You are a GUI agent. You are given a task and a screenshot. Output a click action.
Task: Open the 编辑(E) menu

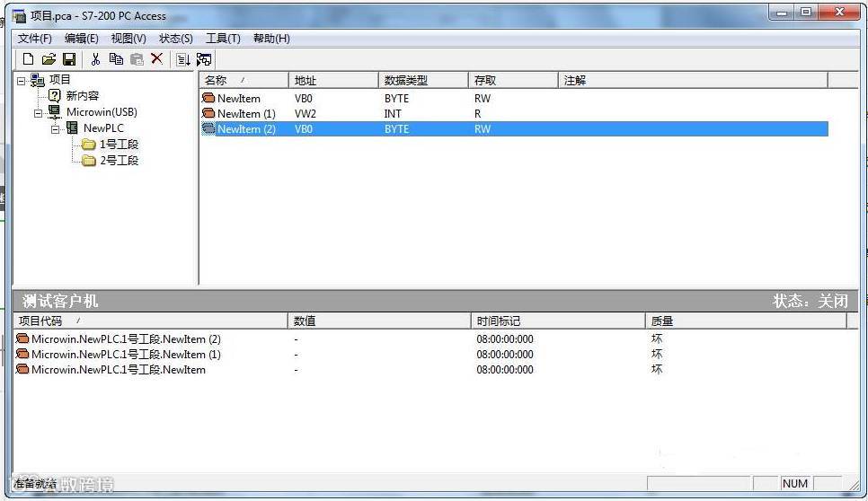82,38
